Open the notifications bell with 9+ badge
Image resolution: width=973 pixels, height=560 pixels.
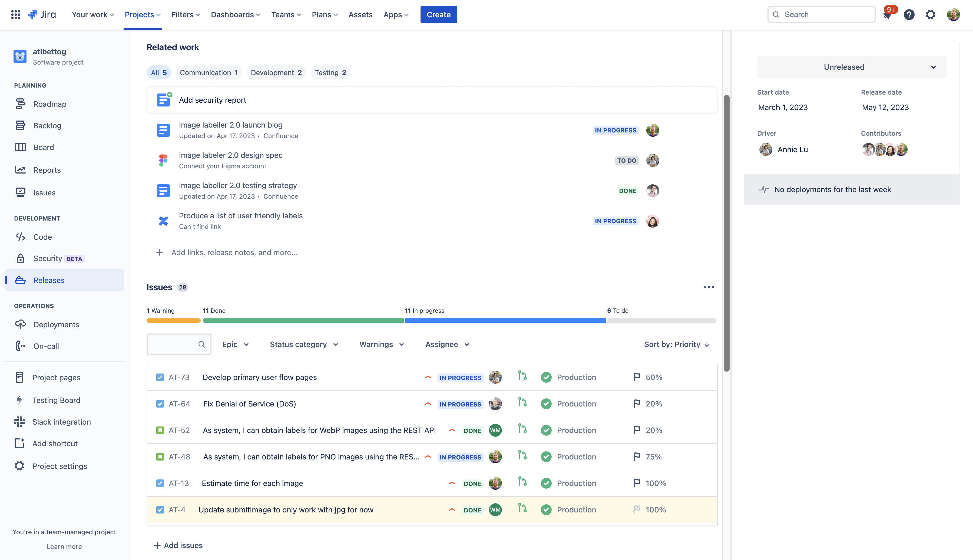tap(888, 15)
